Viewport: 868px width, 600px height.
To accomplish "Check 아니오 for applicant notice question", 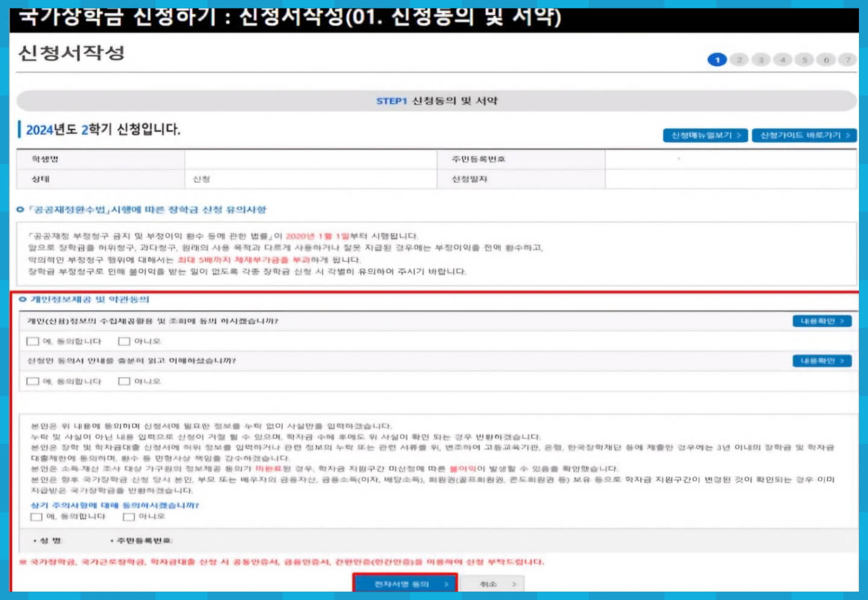I will point(124,381).
